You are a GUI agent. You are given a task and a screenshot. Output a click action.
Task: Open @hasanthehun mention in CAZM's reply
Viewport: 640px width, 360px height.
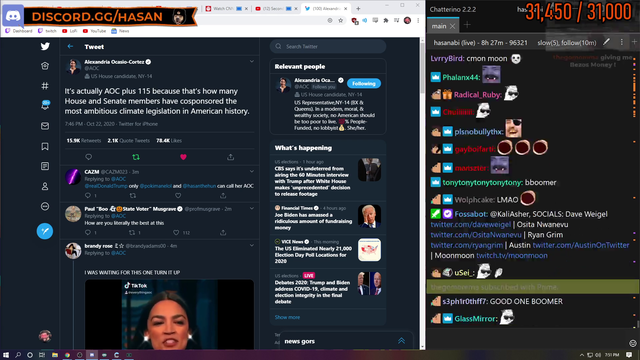pyautogui.click(x=199, y=186)
